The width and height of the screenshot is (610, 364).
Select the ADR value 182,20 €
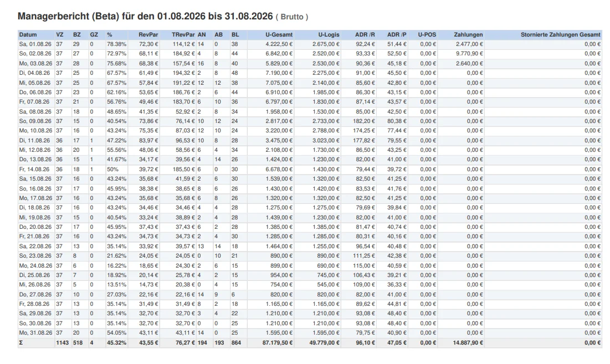pos(364,121)
